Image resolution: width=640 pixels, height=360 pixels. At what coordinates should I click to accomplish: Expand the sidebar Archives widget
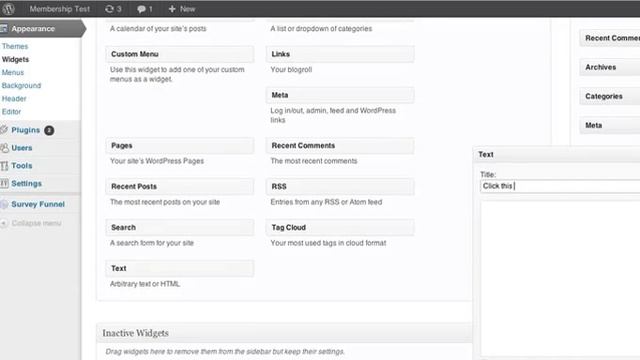click(610, 67)
